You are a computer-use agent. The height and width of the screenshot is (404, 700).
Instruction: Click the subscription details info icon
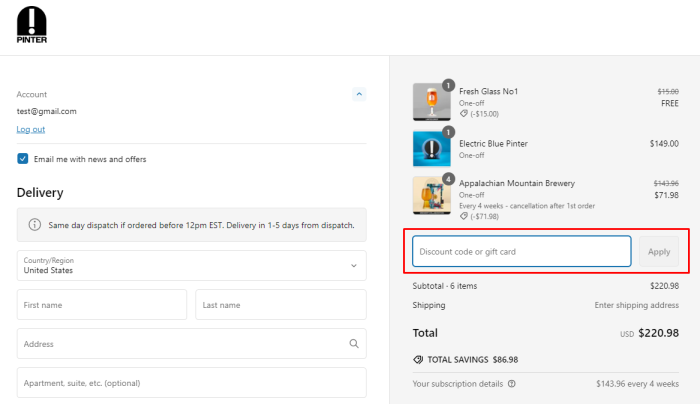click(x=512, y=383)
